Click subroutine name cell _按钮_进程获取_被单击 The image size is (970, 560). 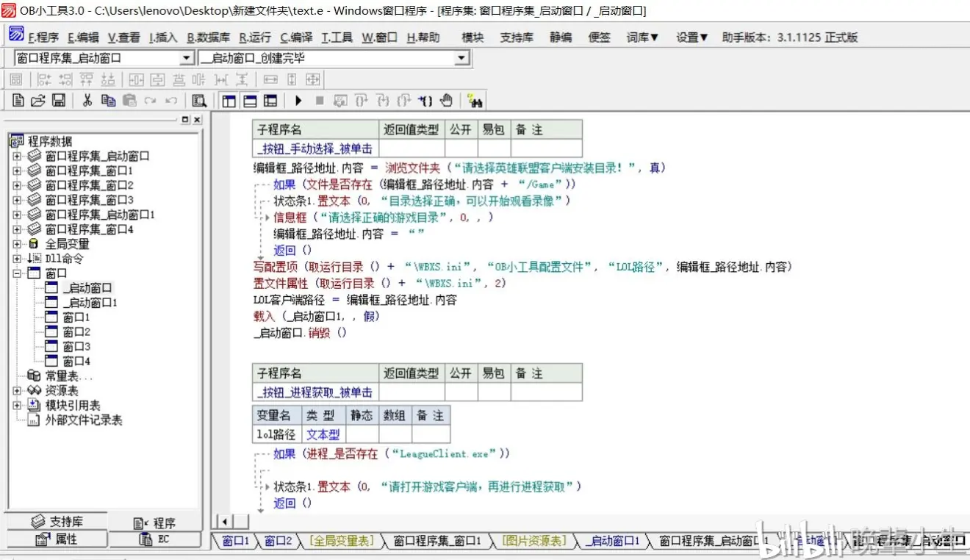[x=317, y=392]
